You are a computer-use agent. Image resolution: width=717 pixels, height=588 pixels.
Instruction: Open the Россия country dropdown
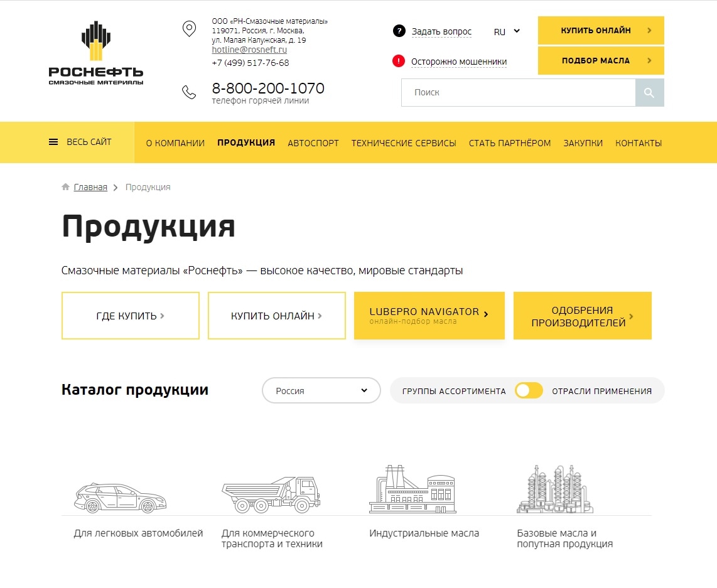(x=321, y=390)
